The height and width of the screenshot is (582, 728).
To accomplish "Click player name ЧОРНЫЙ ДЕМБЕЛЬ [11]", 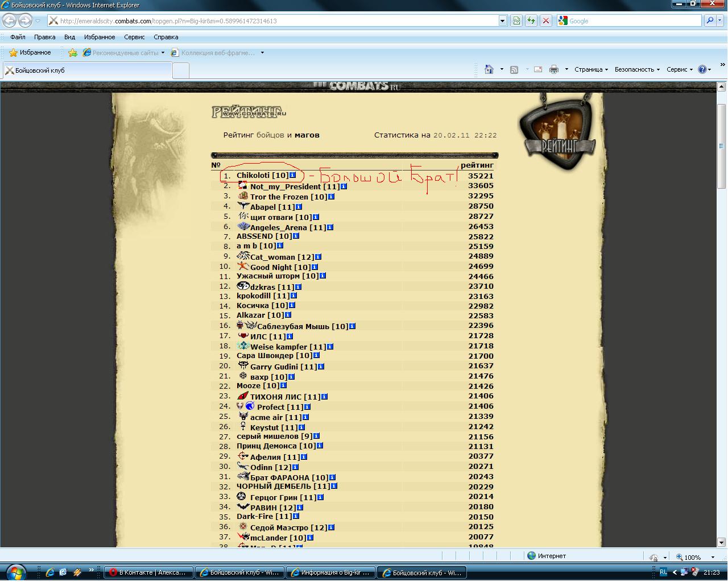I will [283, 486].
